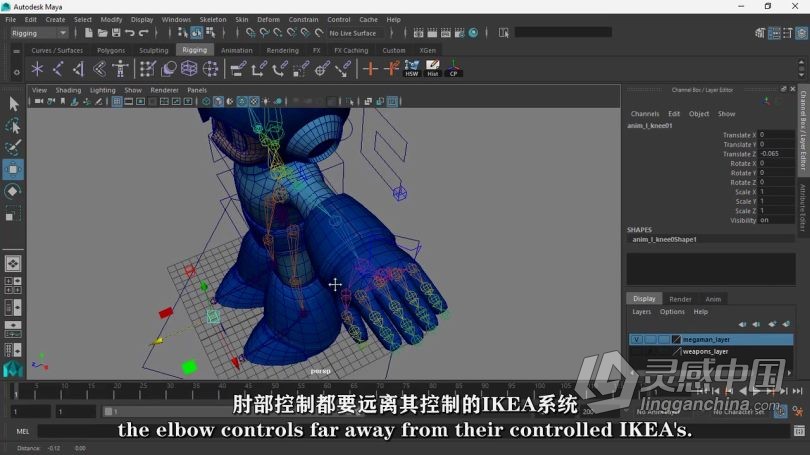Open the Attribute Editor side tab

pyautogui.click(x=803, y=207)
